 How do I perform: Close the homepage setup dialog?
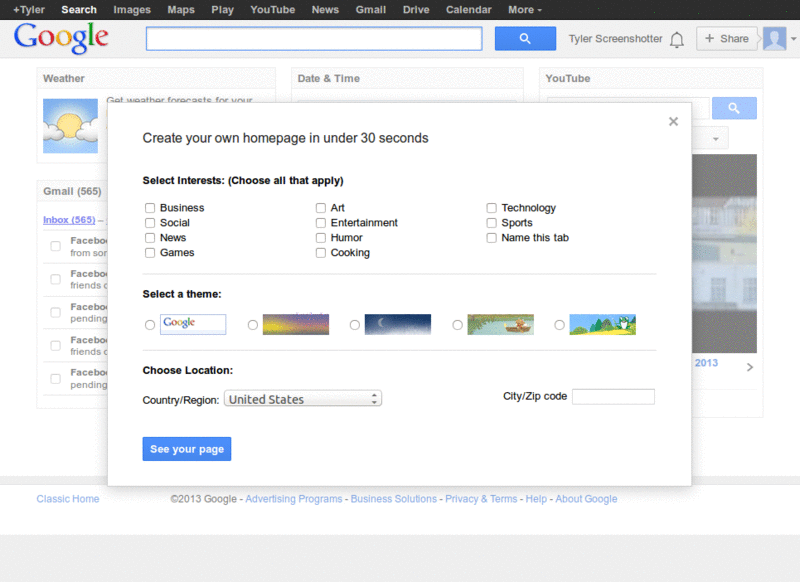[673, 121]
